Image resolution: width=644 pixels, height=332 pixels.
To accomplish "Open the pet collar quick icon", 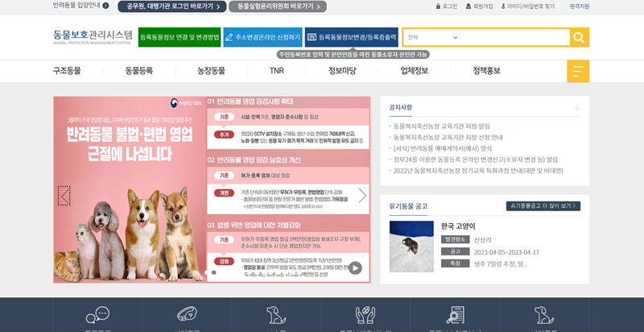I will (x=188, y=315).
